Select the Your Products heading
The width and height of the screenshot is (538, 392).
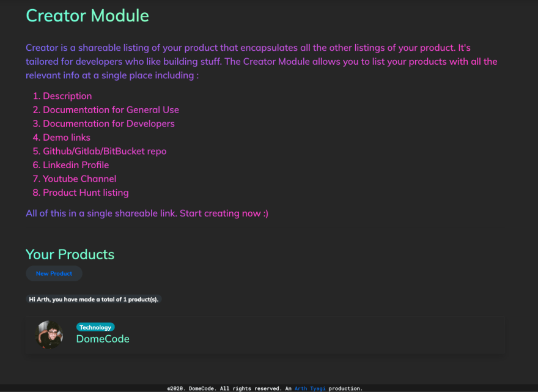[70, 254]
